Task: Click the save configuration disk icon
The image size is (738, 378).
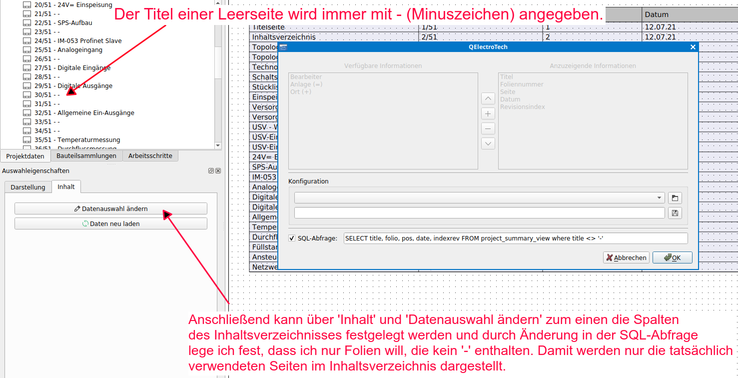Action: [674, 213]
